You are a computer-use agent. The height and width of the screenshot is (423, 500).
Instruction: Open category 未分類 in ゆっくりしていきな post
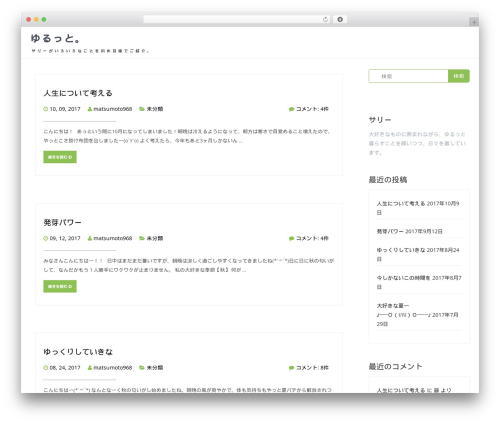pos(155,368)
